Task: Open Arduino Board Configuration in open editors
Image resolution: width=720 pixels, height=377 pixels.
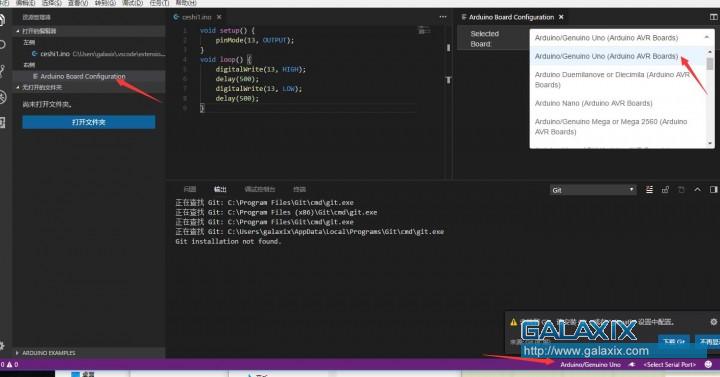Action: click(83, 76)
